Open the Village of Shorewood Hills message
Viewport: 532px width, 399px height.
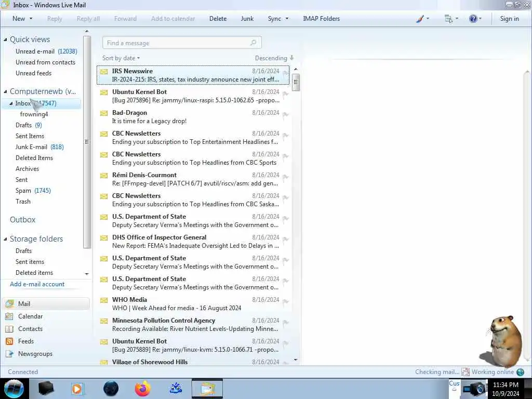point(193,362)
